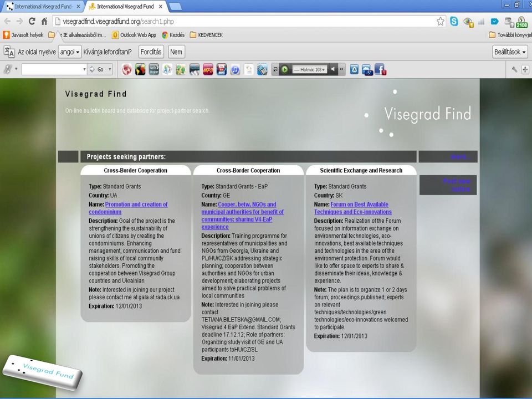Open the Kezdés bookmark
The image size is (532, 399).
[x=173, y=35]
